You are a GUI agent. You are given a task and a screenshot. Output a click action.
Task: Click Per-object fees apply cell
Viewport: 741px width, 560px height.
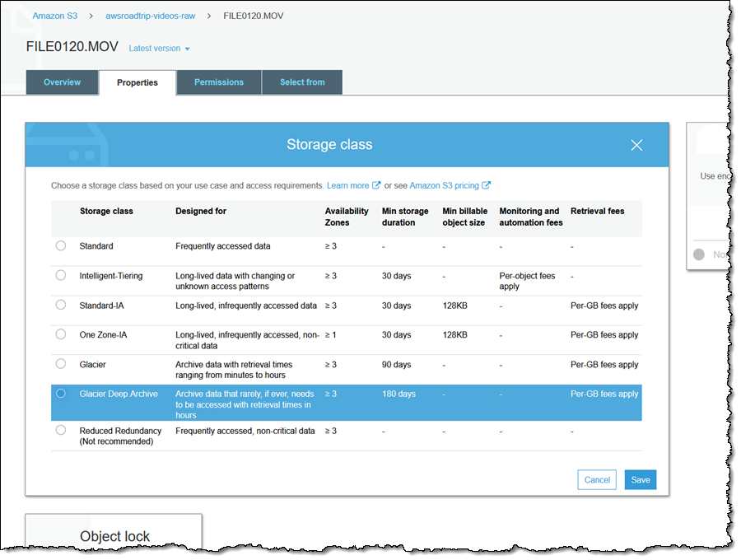tap(527, 281)
